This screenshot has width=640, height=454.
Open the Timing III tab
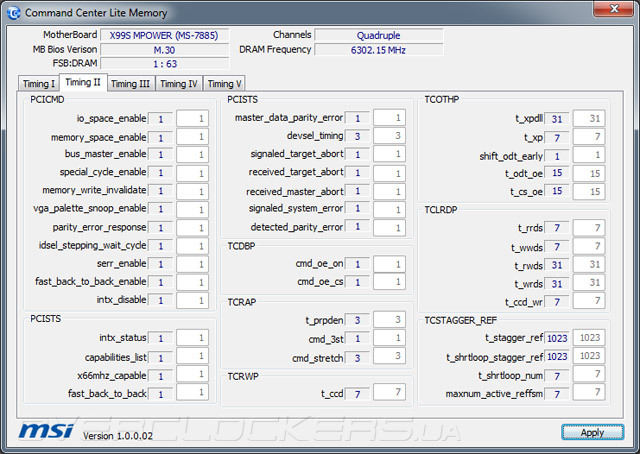(x=130, y=84)
